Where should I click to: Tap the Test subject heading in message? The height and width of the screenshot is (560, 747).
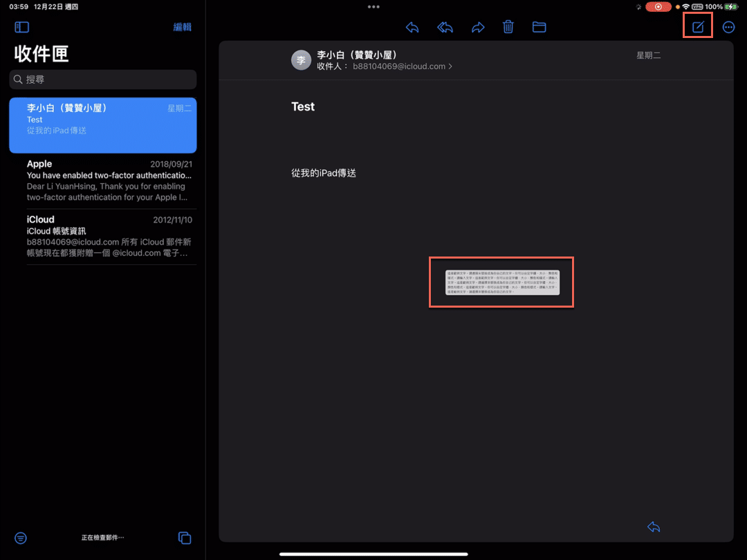pos(303,106)
